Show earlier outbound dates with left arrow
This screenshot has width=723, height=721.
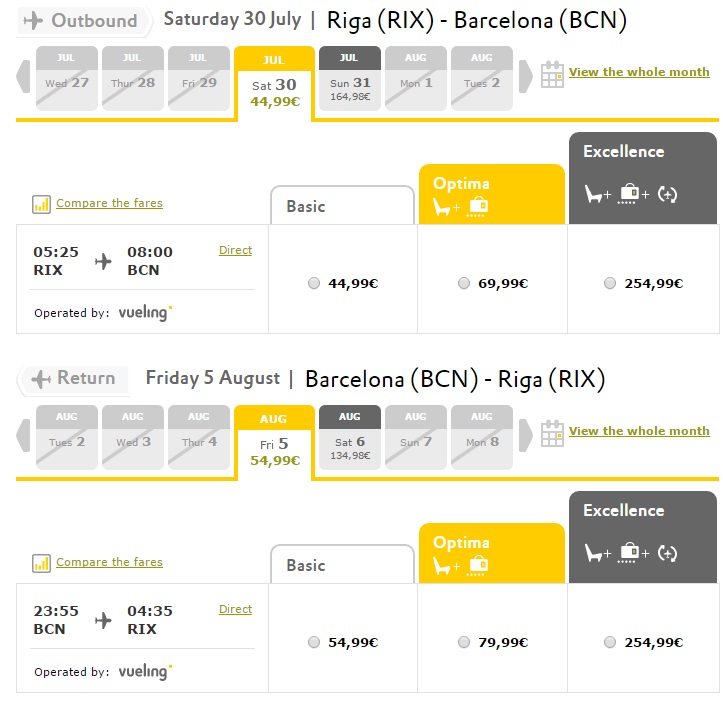tap(24, 77)
